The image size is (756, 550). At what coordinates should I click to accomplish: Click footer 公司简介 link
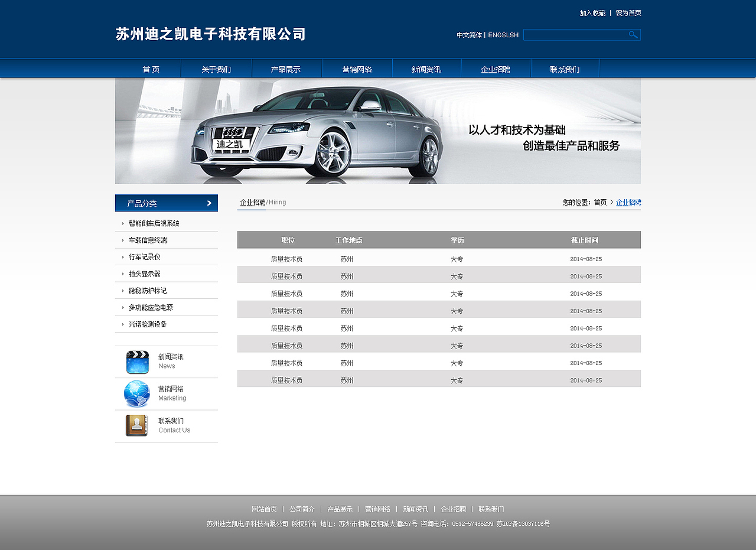click(x=302, y=509)
